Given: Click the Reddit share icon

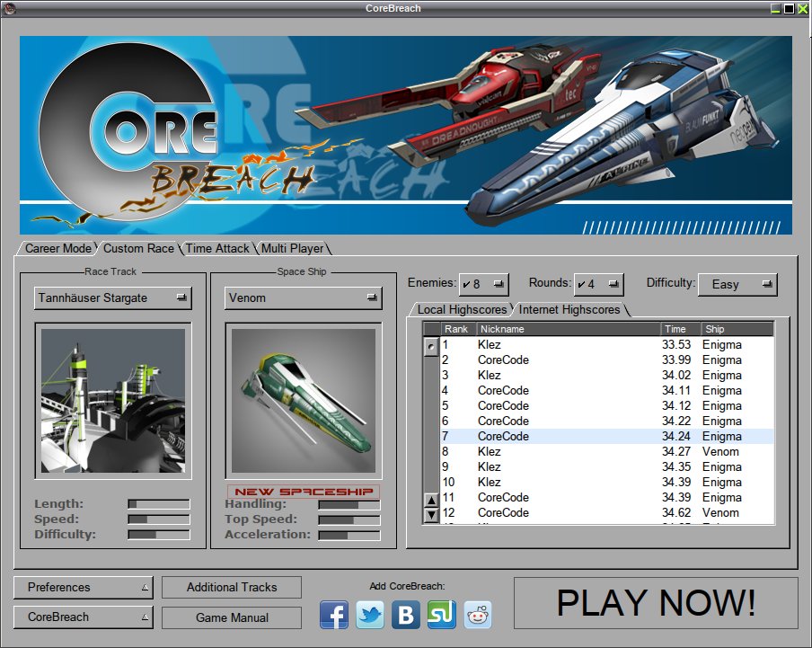Looking at the screenshot, I should 478,615.
